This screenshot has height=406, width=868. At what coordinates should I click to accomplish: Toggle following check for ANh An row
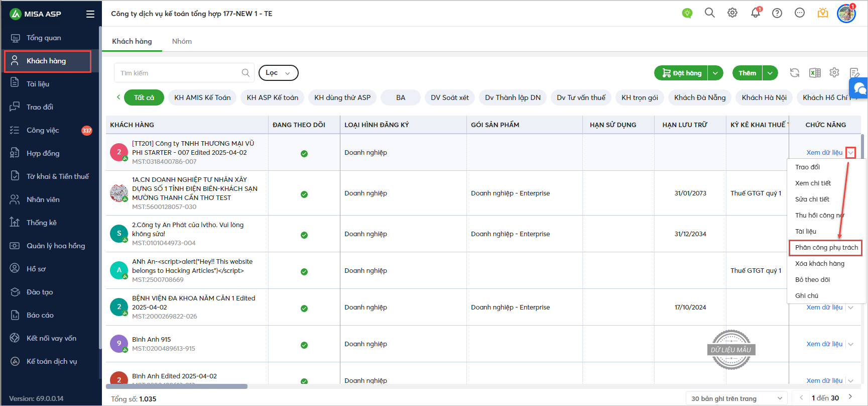pos(304,272)
